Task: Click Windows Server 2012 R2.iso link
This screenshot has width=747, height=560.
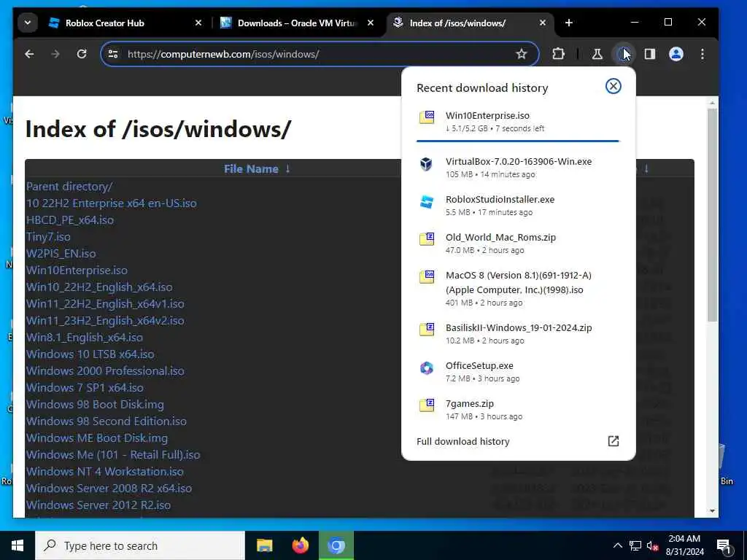Action: click(x=98, y=505)
